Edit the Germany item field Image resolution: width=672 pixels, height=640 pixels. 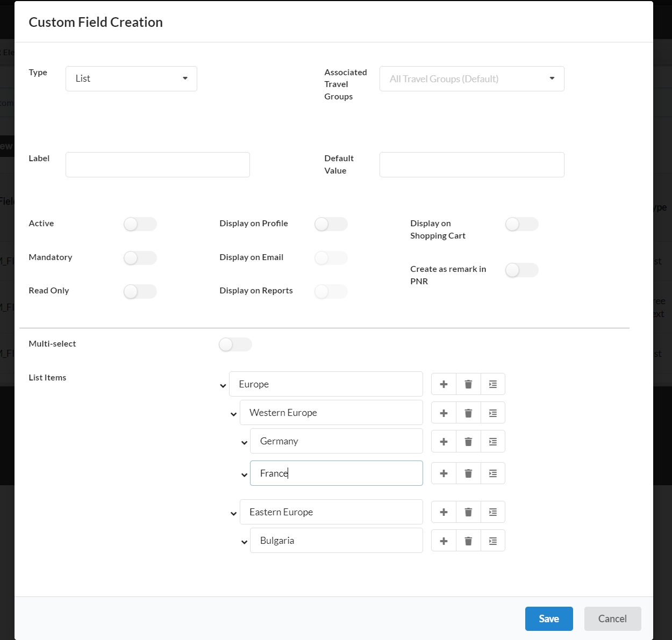[337, 441]
